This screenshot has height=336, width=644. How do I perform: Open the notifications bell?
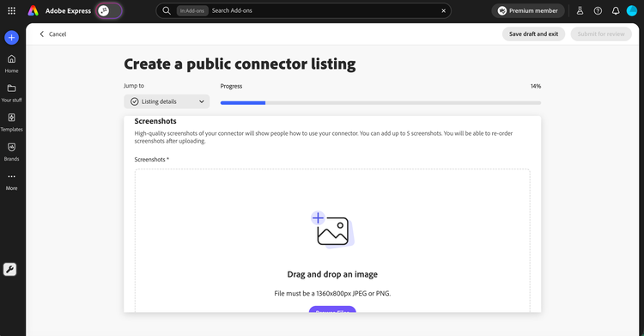coord(616,10)
